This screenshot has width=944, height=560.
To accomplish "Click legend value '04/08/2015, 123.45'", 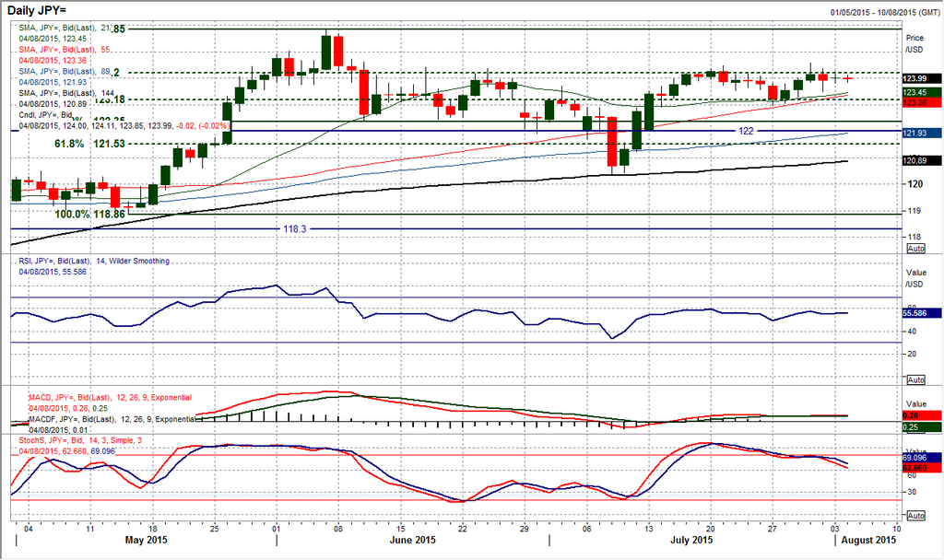I will point(53,39).
